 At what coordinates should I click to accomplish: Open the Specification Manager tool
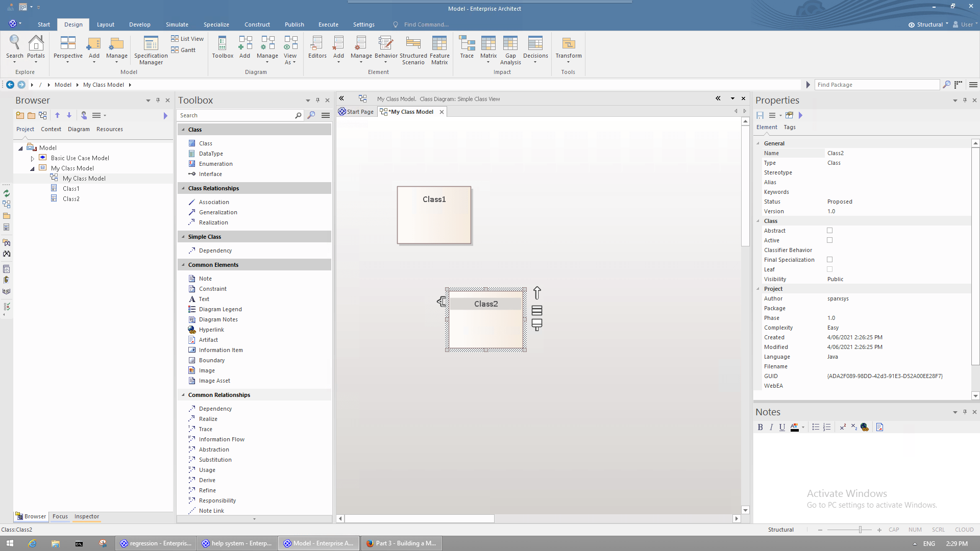tap(150, 48)
